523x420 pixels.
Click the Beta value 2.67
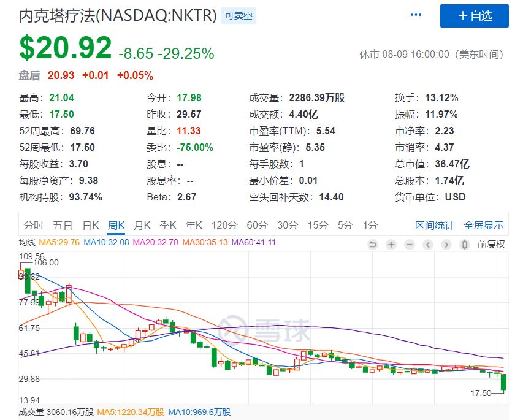[x=187, y=197]
